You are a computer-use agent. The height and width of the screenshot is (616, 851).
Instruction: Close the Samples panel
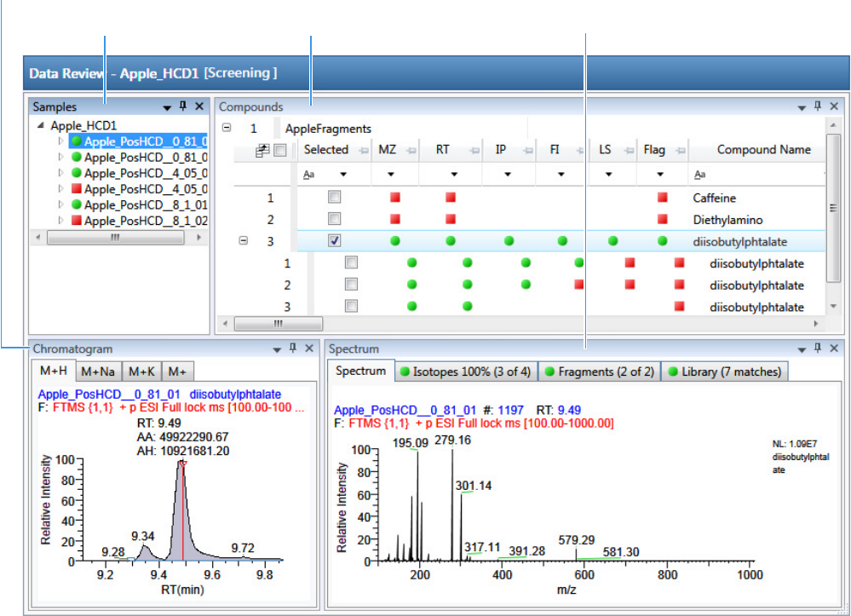click(x=199, y=107)
